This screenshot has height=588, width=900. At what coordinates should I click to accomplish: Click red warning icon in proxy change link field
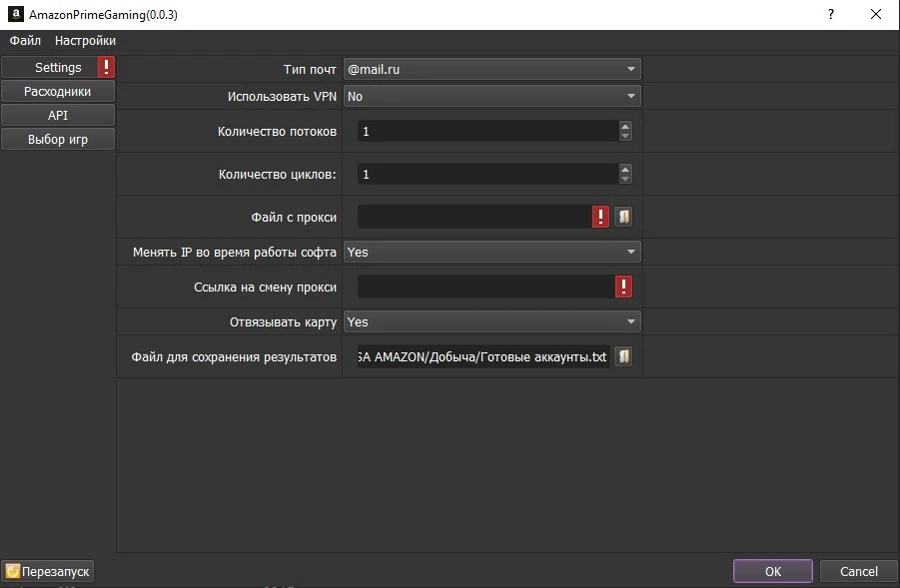coord(623,287)
